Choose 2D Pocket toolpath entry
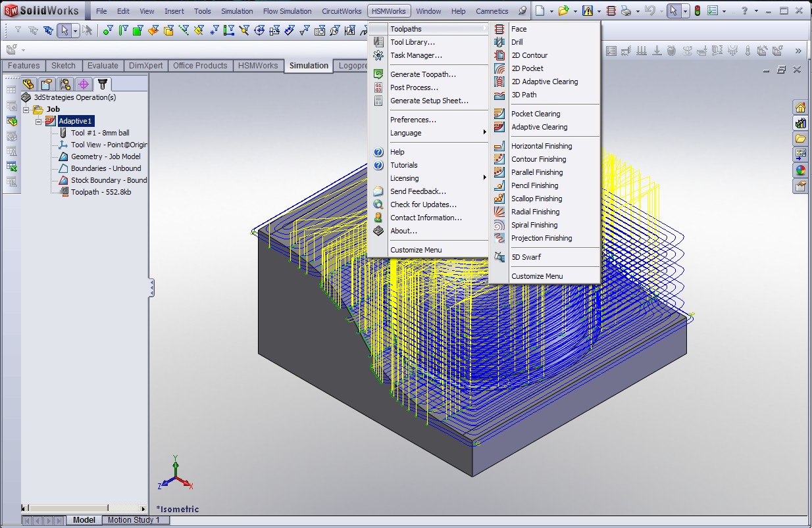This screenshot has height=528, width=812. point(527,68)
